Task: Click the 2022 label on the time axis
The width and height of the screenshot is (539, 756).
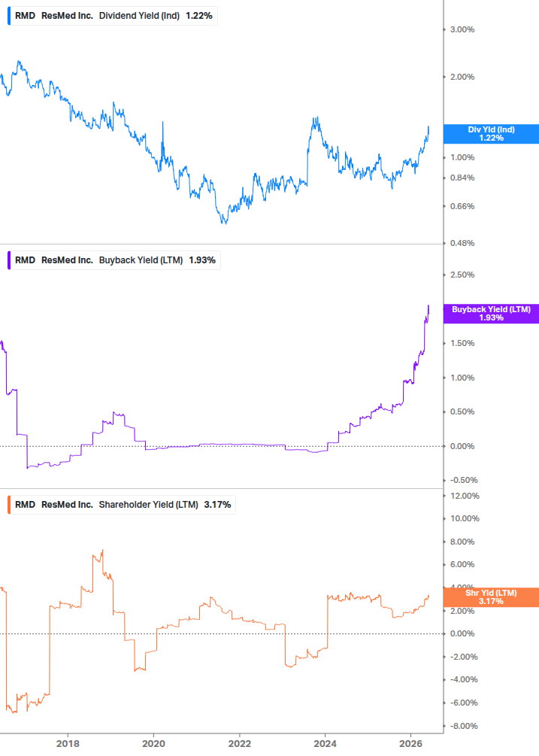Action: (239, 743)
